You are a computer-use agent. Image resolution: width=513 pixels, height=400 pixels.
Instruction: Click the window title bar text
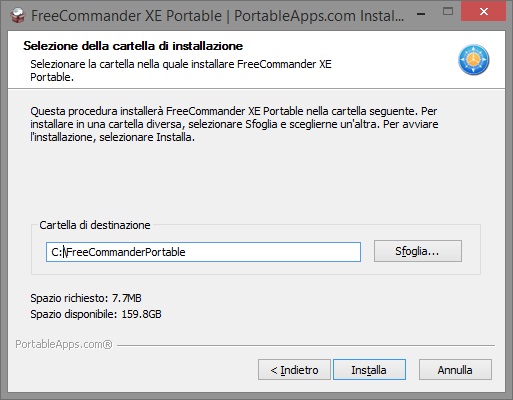pos(217,16)
